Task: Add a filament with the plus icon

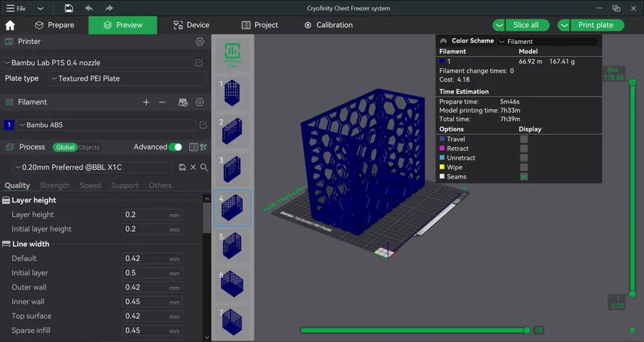Action: pyautogui.click(x=146, y=102)
